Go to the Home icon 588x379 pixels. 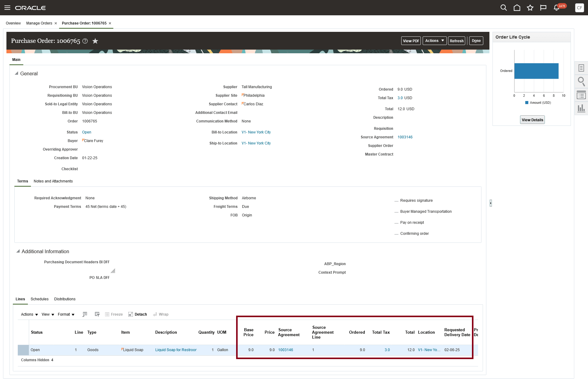tap(517, 8)
